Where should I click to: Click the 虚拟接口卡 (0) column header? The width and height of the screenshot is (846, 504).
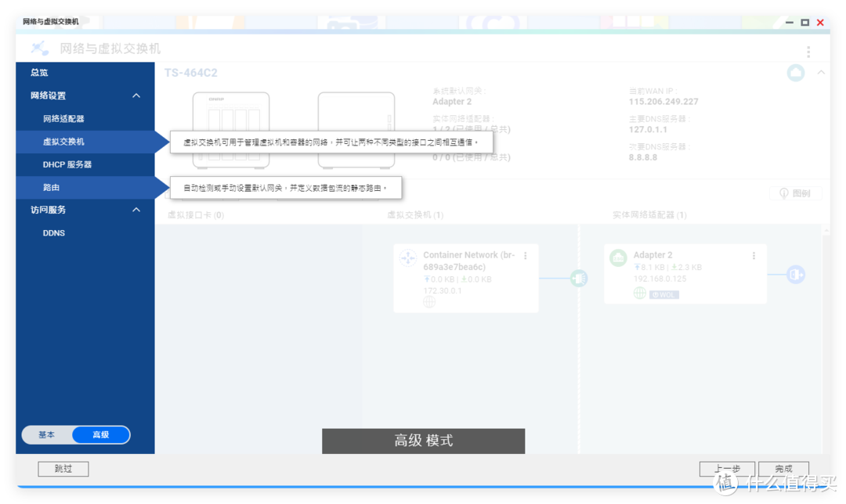195,215
